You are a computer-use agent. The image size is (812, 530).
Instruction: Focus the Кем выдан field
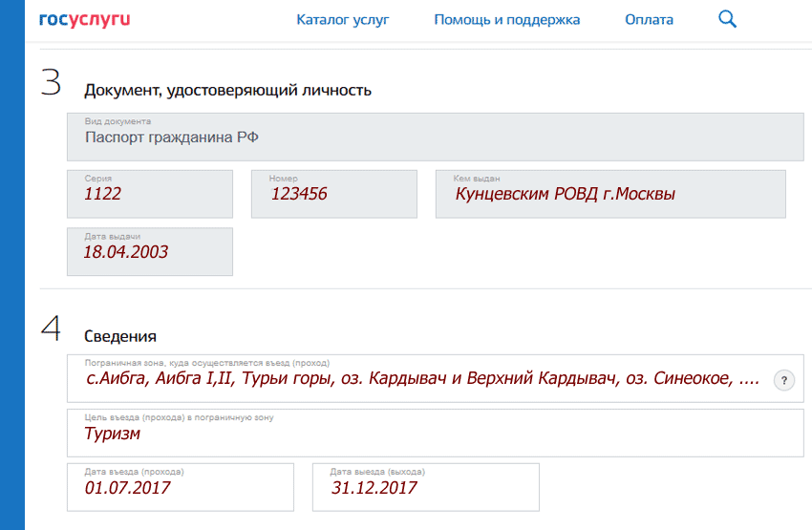click(610, 194)
